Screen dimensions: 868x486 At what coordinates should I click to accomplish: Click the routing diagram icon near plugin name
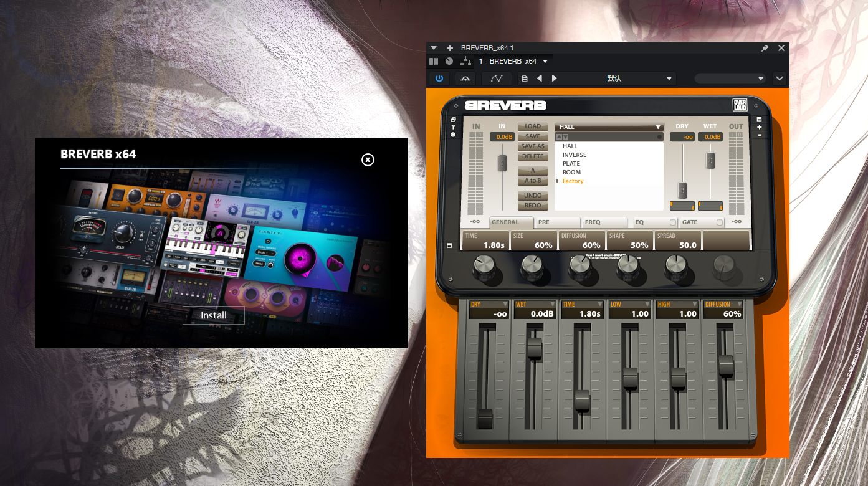(x=465, y=61)
